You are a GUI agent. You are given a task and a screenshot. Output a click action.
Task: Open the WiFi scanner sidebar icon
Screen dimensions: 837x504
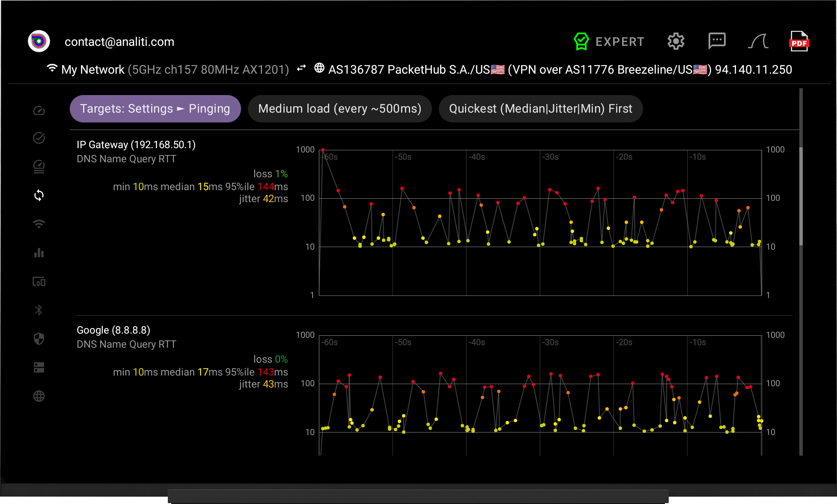(x=39, y=224)
